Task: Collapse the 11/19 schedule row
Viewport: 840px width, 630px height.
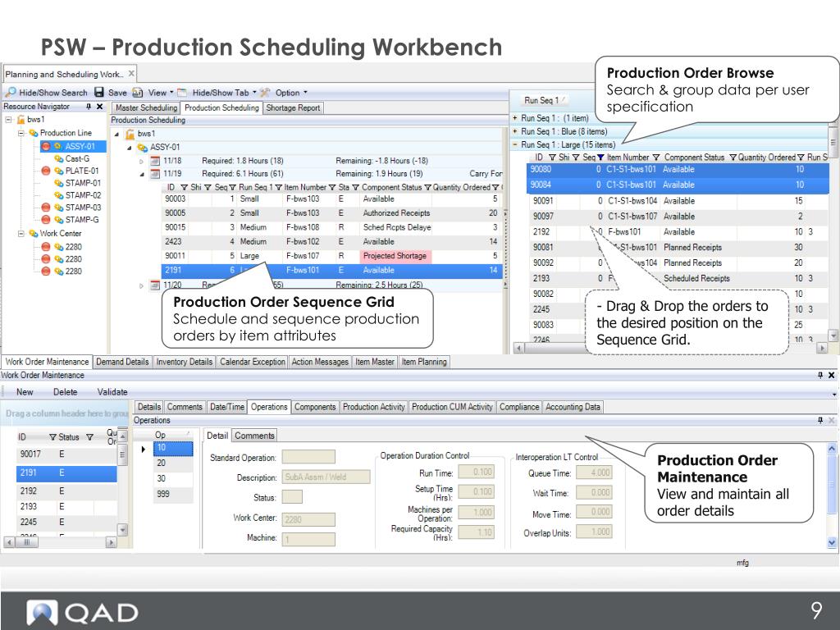Action: click(141, 174)
